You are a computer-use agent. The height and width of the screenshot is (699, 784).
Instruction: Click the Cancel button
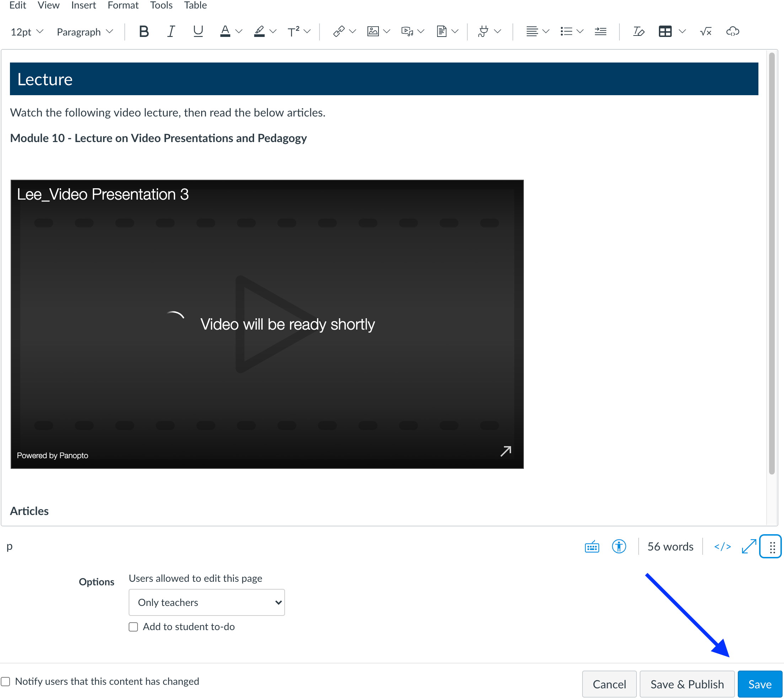tap(609, 684)
